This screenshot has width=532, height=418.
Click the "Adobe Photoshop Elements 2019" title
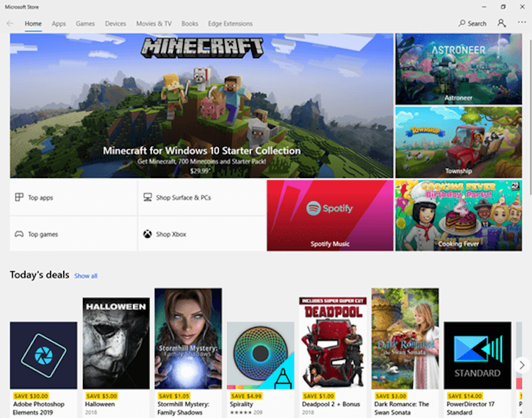click(39, 408)
